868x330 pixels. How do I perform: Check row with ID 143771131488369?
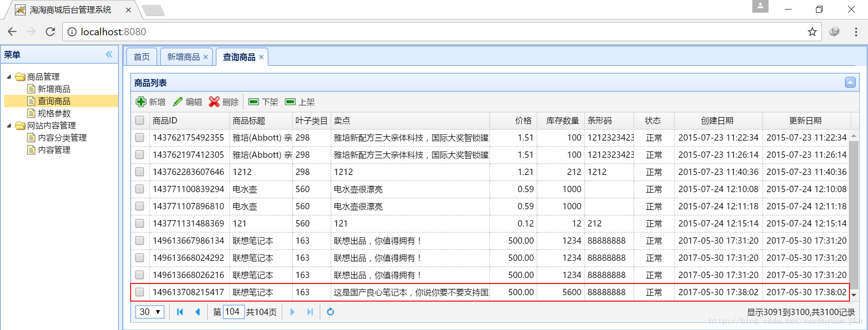[140, 223]
